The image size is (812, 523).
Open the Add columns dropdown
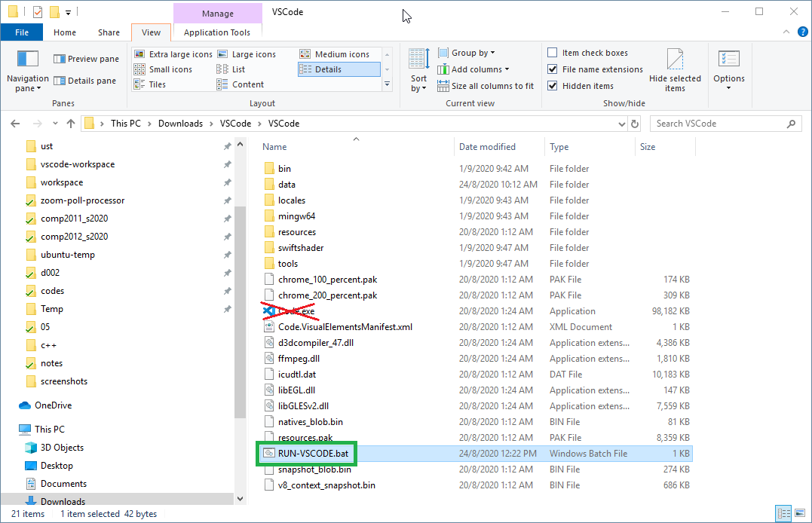coord(480,69)
